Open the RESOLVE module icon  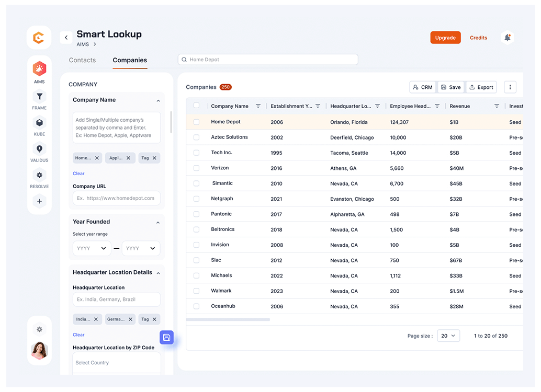coord(39,175)
